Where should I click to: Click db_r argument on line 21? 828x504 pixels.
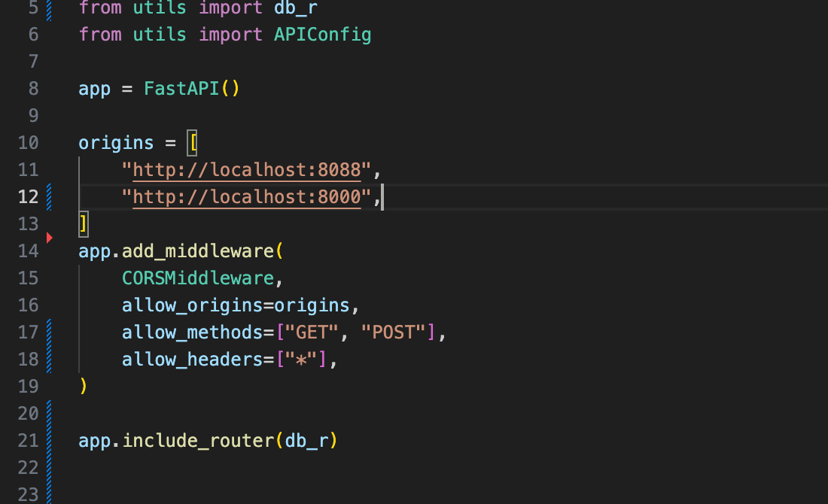[307, 440]
